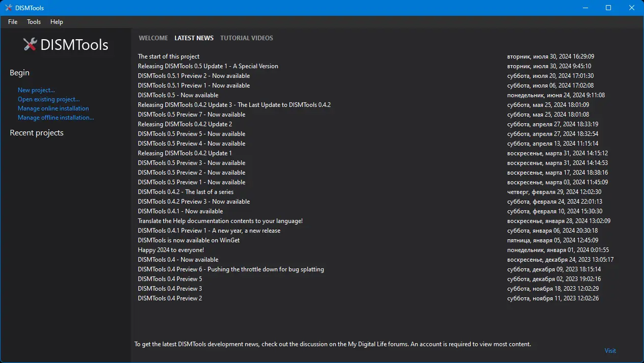Select 'DISMTools 0.4 Preview 2' news item
Screen dimensions: 644x363
pos(170,298)
